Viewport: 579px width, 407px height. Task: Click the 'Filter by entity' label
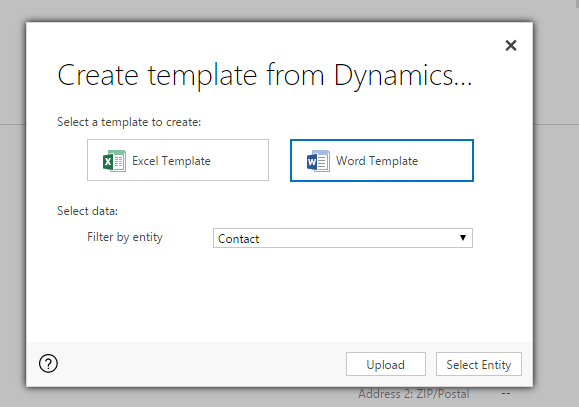tap(125, 237)
